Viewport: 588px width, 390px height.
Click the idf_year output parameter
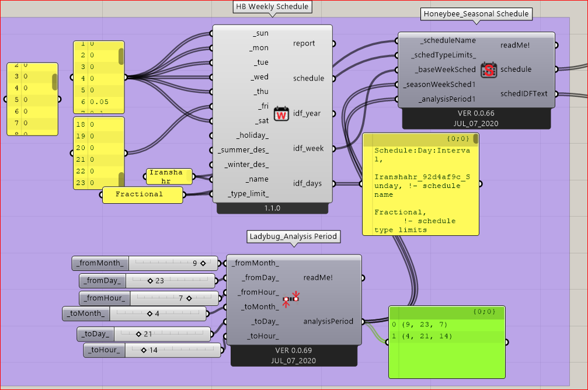point(307,114)
